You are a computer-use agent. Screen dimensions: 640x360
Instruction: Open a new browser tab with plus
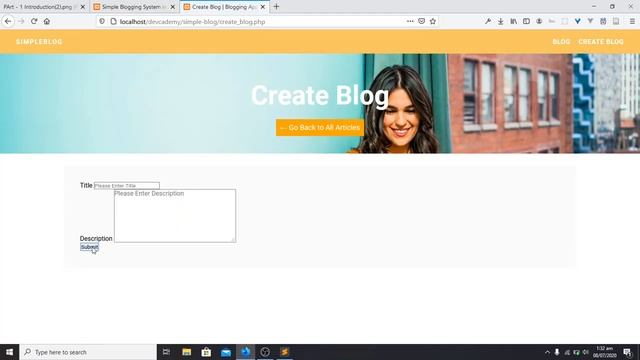point(276,7)
